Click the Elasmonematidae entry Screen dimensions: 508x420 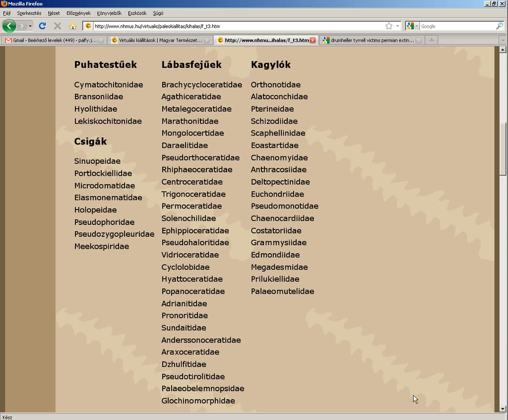click(108, 198)
